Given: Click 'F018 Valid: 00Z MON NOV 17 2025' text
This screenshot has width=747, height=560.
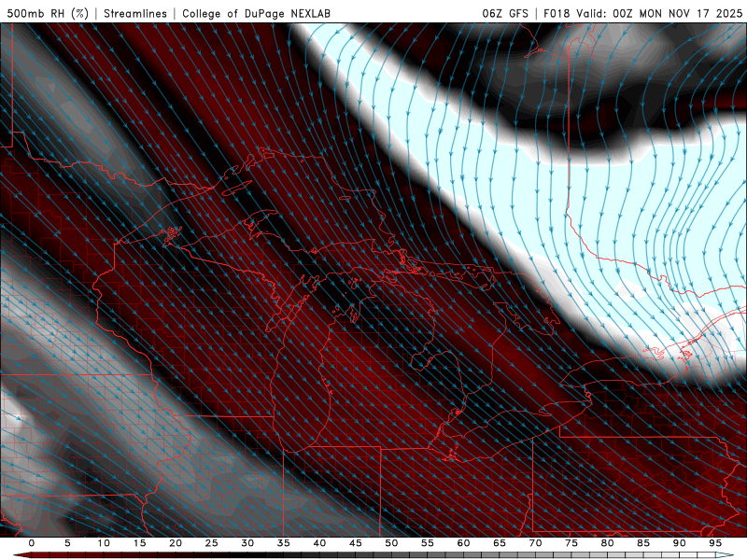Looking at the screenshot, I should click(x=642, y=13).
